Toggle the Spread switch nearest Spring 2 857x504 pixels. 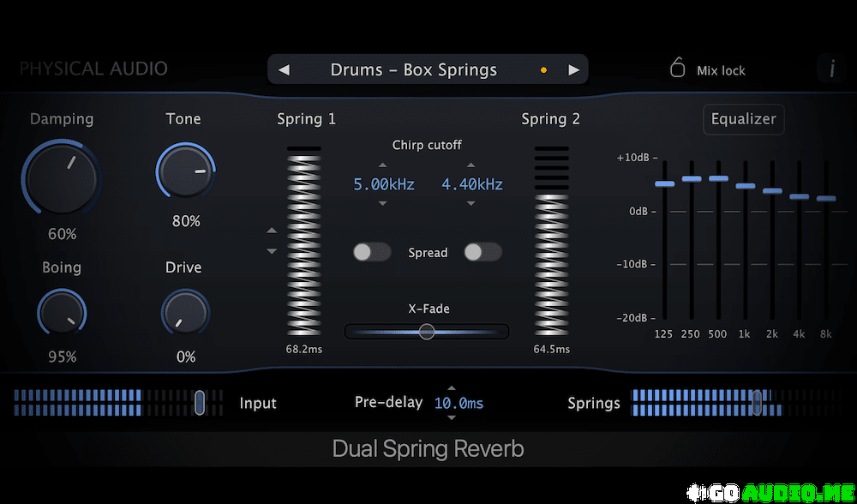[482, 252]
